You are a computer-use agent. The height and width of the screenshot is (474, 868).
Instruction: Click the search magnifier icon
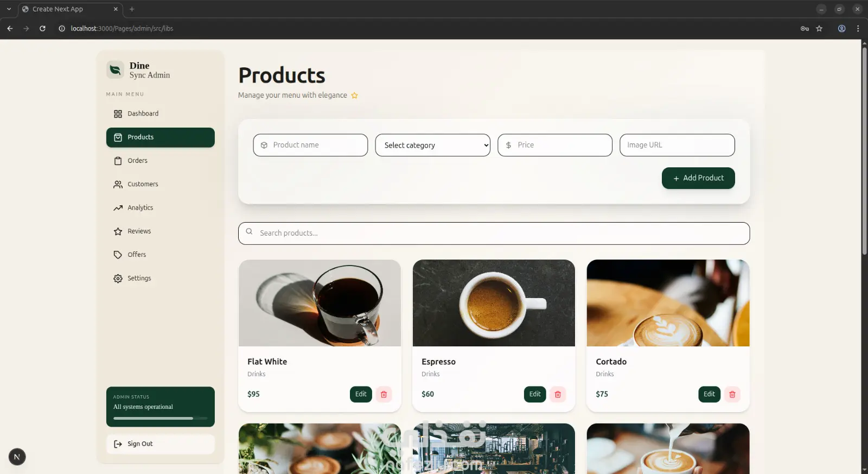[x=249, y=232]
